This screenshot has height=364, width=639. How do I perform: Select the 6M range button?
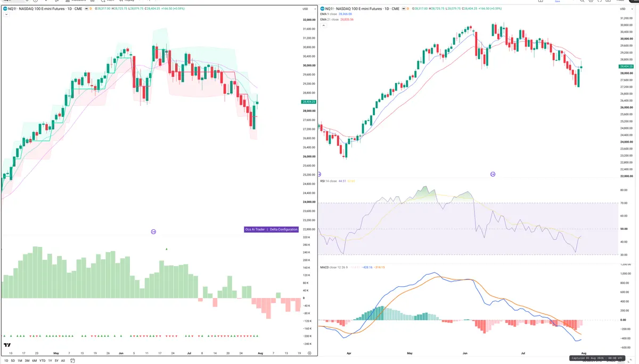[34, 360]
